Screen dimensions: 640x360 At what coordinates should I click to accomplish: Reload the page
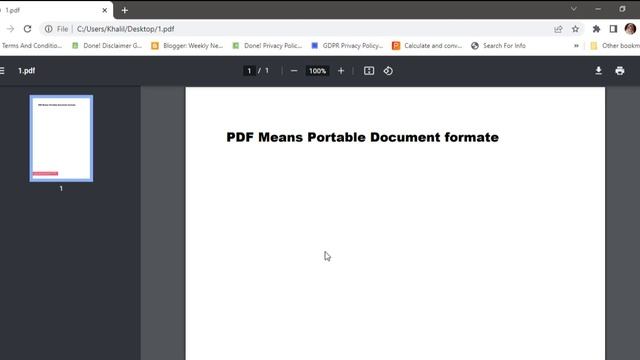click(x=27, y=29)
